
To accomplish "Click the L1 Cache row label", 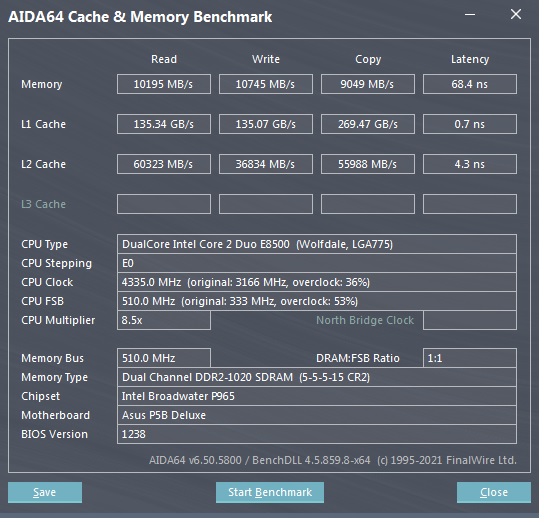I will [x=43, y=124].
